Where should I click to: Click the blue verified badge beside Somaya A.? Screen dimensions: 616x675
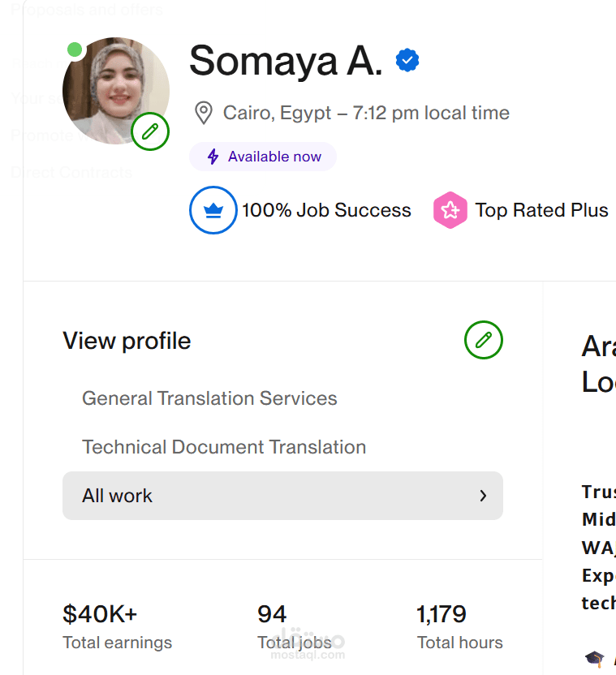[x=407, y=60]
